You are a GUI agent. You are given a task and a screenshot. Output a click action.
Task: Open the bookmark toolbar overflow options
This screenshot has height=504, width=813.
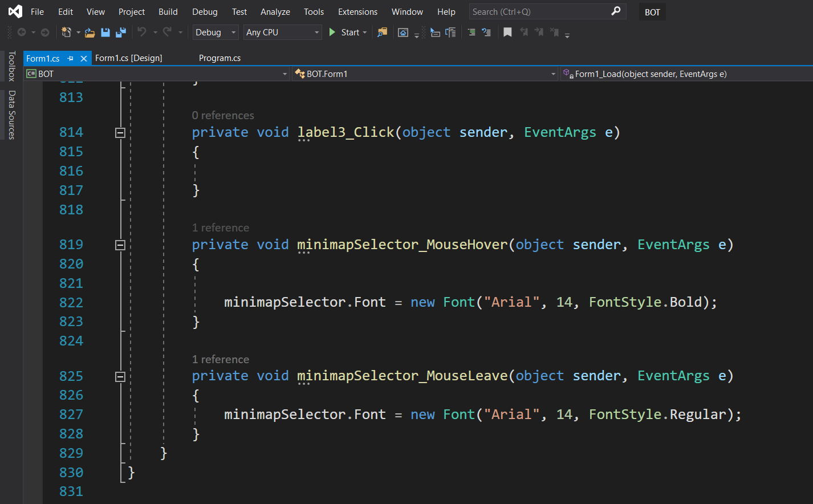click(567, 35)
